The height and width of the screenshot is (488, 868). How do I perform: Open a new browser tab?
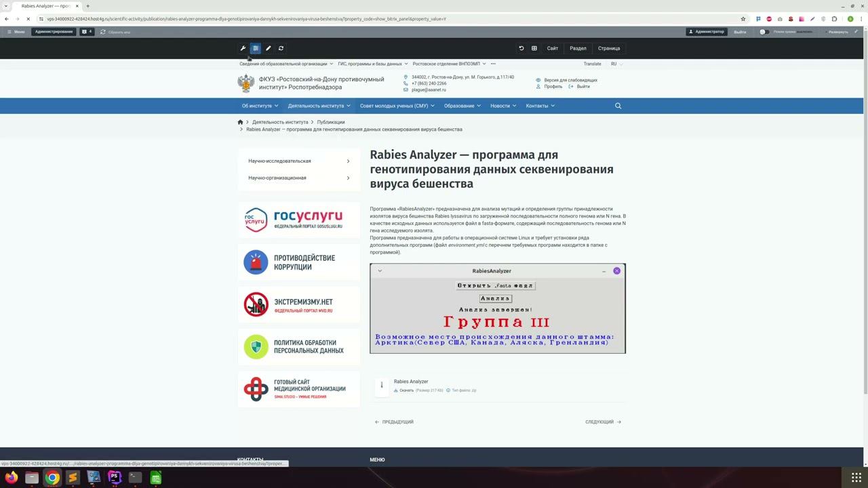coord(87,6)
